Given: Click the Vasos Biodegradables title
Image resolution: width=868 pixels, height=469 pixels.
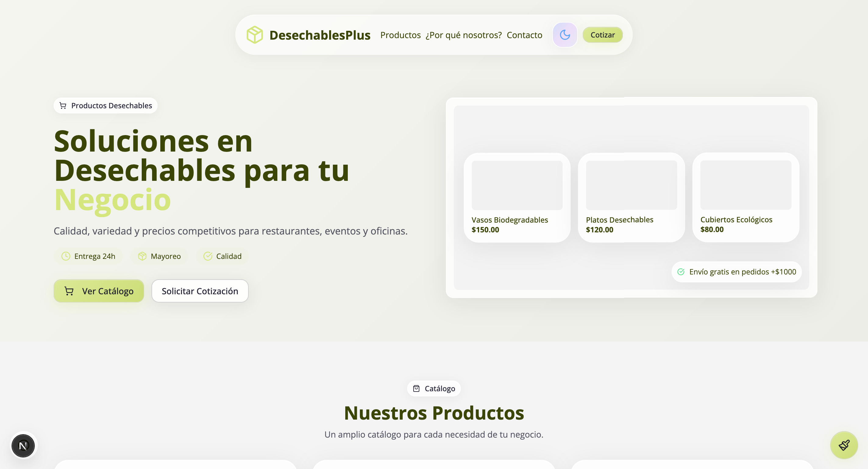Looking at the screenshot, I should (x=510, y=220).
